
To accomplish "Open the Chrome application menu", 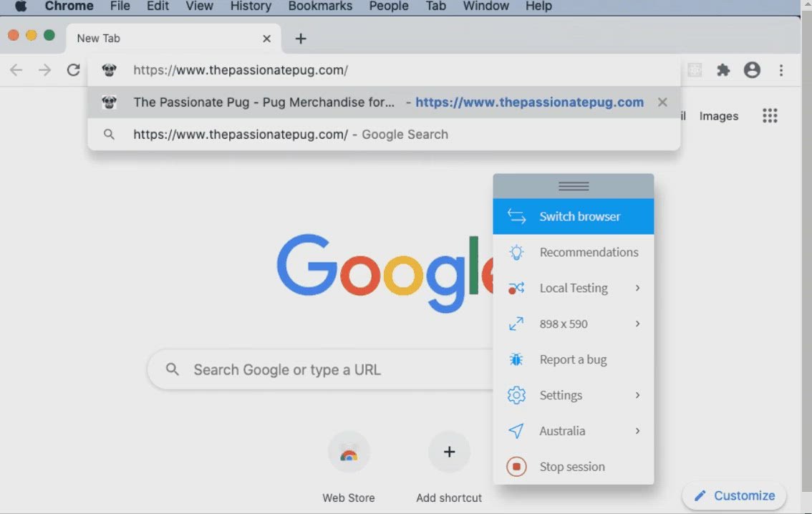I will coord(69,6).
